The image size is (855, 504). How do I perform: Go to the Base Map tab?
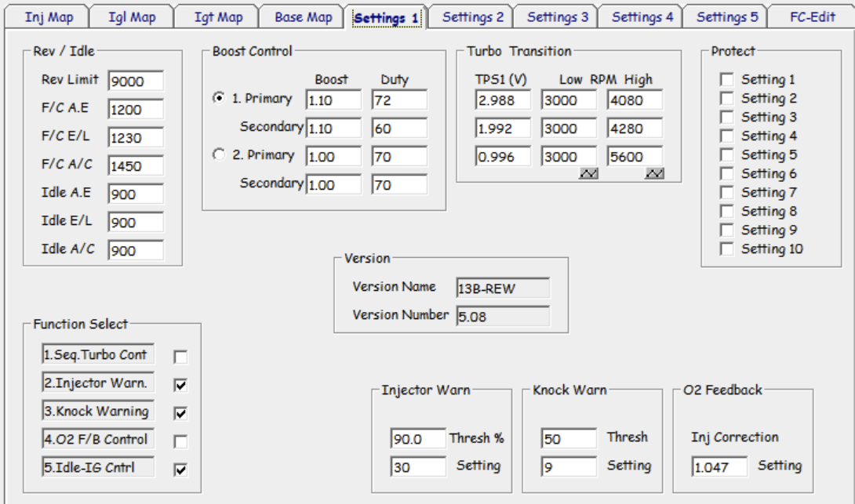point(303,17)
